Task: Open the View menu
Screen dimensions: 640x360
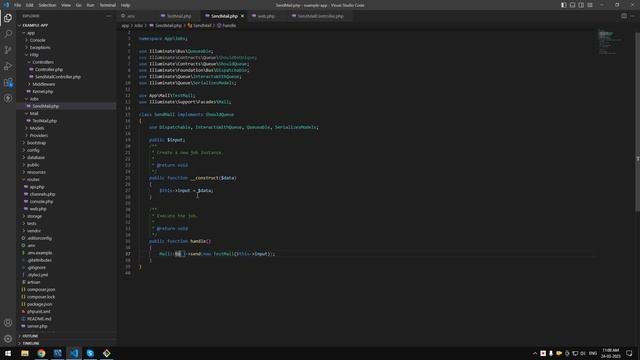Action: [x=66, y=5]
